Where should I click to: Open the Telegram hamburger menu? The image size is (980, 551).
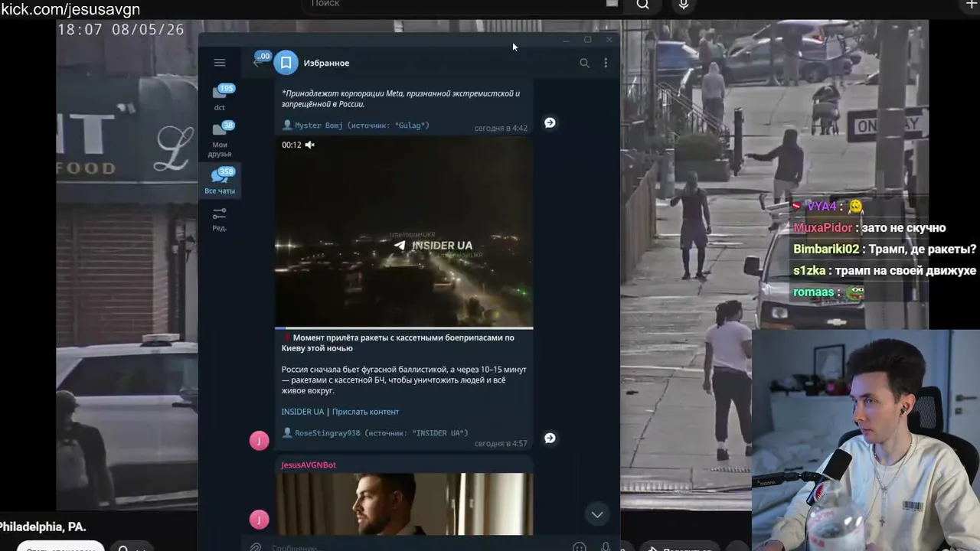coord(220,63)
